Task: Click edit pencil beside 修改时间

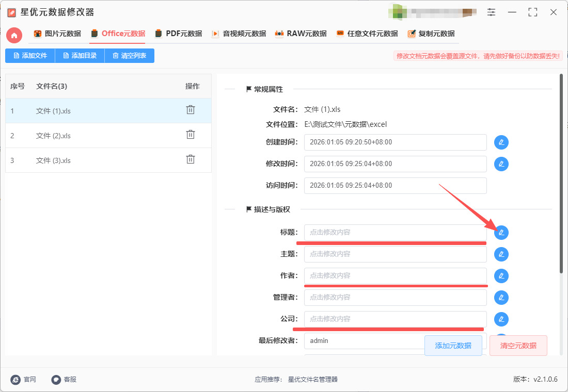Action: point(501,164)
